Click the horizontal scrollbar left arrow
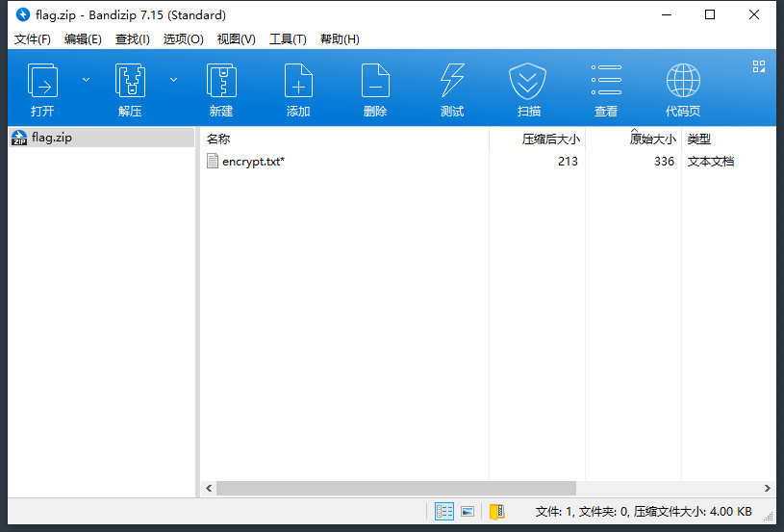The height and width of the screenshot is (532, 784). tap(209, 488)
